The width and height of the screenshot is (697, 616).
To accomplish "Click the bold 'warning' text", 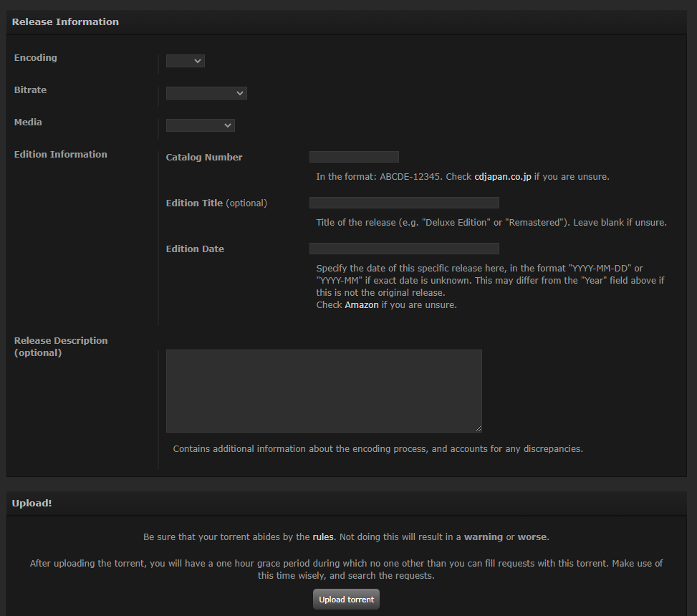I will (x=484, y=536).
